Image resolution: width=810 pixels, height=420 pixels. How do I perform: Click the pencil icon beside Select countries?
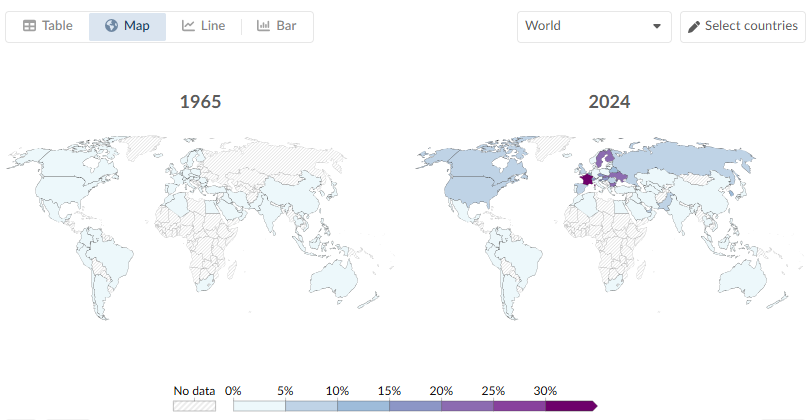(x=693, y=26)
